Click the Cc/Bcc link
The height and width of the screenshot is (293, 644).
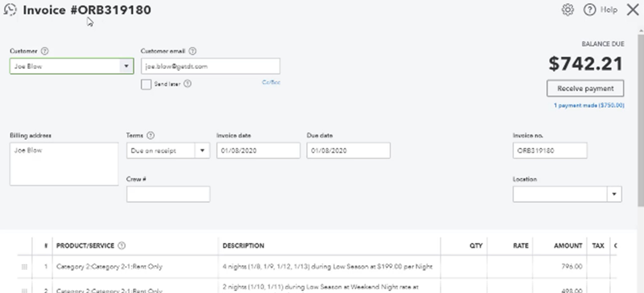pos(271,82)
